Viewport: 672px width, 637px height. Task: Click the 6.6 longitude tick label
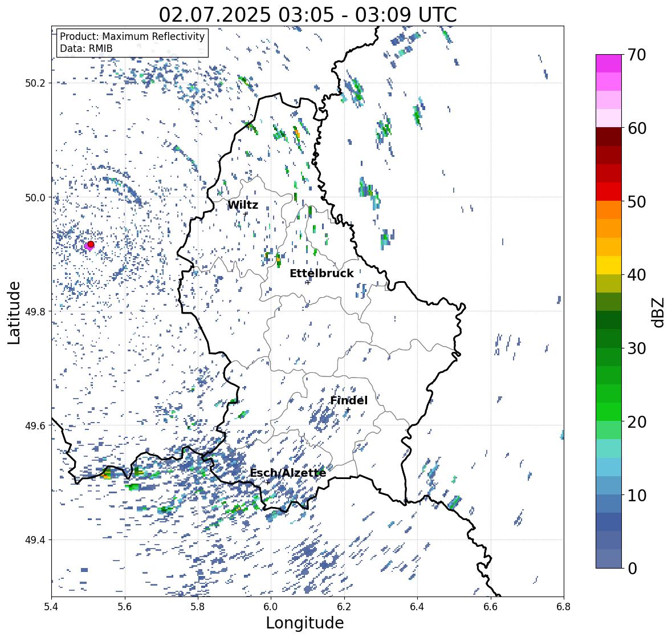click(490, 607)
